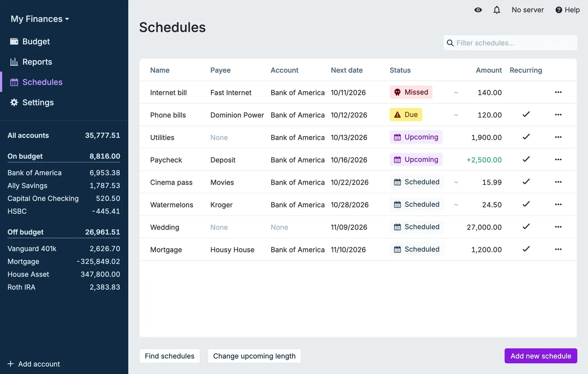Click the Dominion Power payee cell
588x374 pixels.
[x=237, y=115]
